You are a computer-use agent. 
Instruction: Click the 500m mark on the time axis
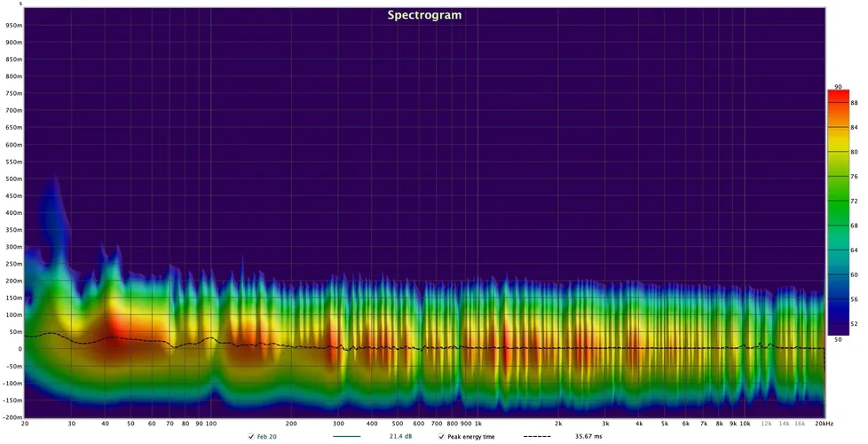[x=12, y=178]
